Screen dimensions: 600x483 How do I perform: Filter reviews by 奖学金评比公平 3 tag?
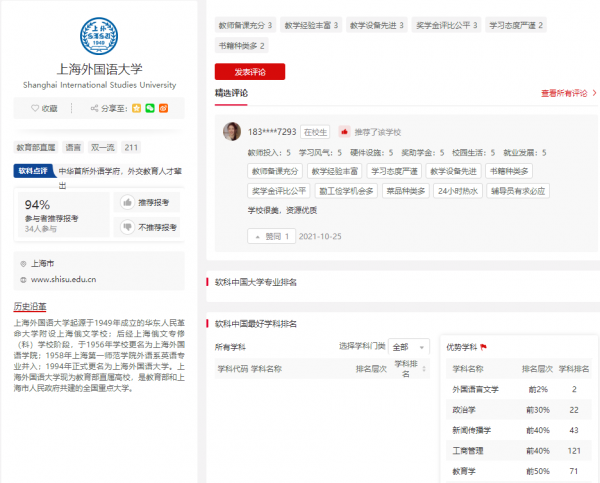[x=447, y=25]
